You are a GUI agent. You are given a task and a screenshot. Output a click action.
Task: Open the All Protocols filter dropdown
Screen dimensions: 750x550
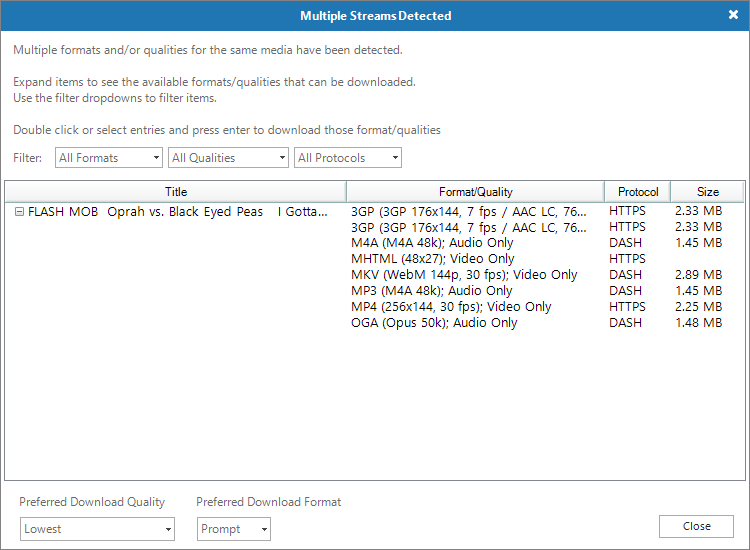[348, 157]
